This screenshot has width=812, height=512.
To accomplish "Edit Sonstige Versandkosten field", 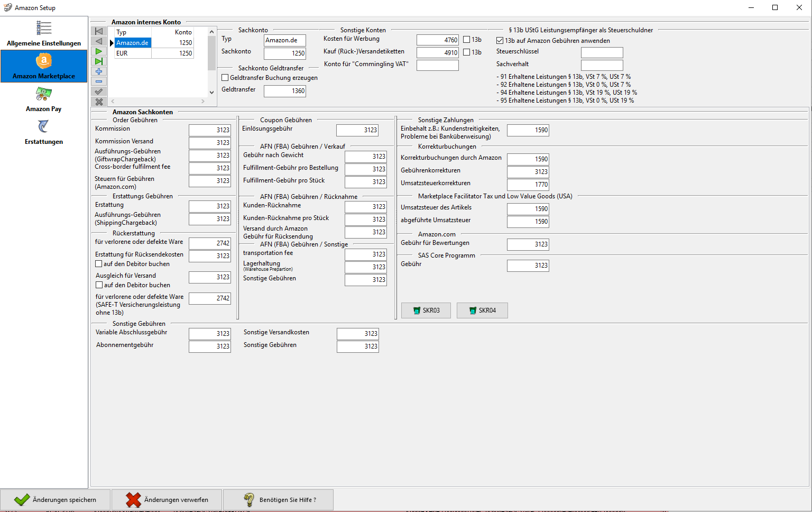I will tap(358, 334).
